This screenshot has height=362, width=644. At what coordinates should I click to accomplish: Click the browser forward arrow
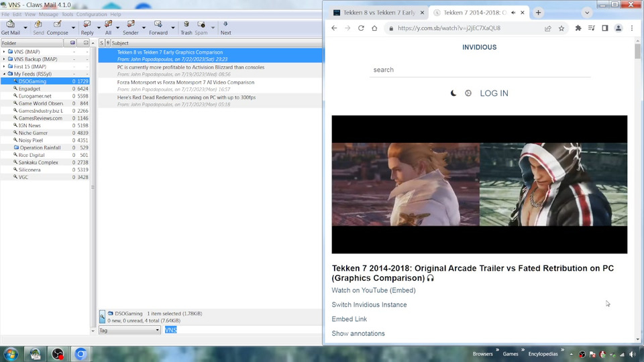[x=347, y=28]
